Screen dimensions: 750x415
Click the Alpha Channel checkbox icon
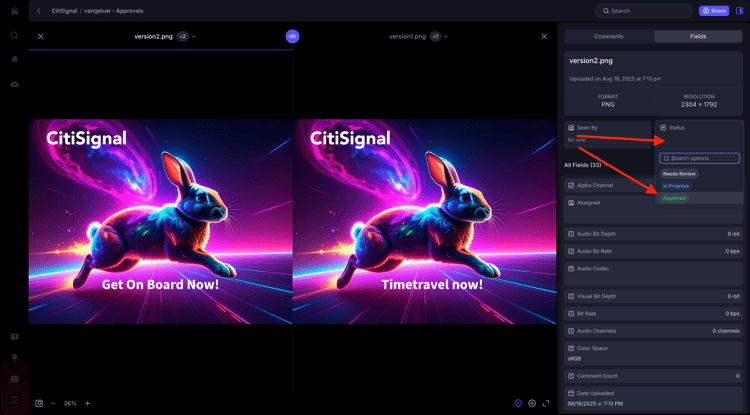tap(571, 185)
